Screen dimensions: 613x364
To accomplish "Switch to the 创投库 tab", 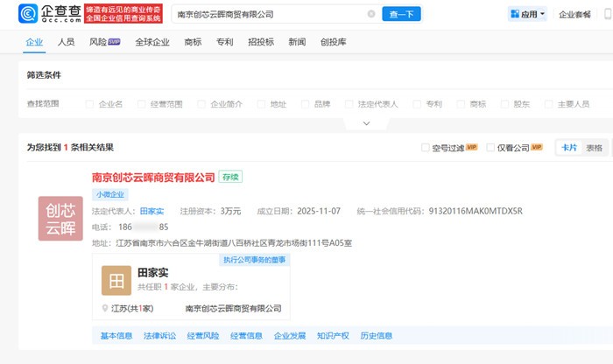I will click(334, 42).
